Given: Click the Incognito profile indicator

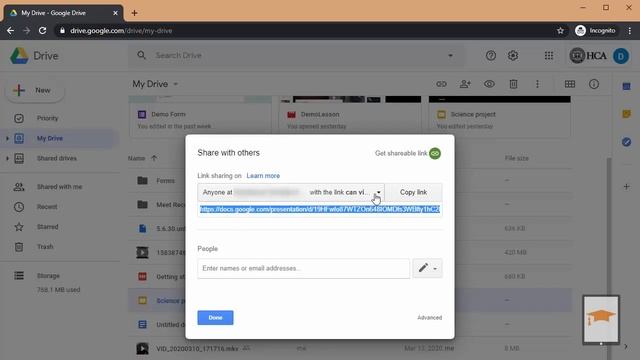Looking at the screenshot, I should [x=595, y=31].
